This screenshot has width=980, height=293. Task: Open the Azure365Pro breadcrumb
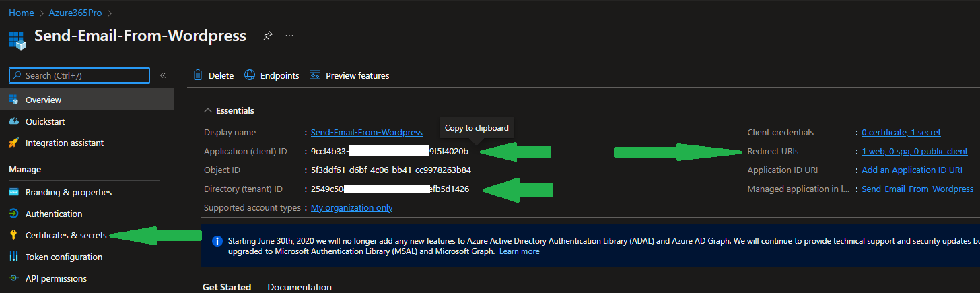75,13
